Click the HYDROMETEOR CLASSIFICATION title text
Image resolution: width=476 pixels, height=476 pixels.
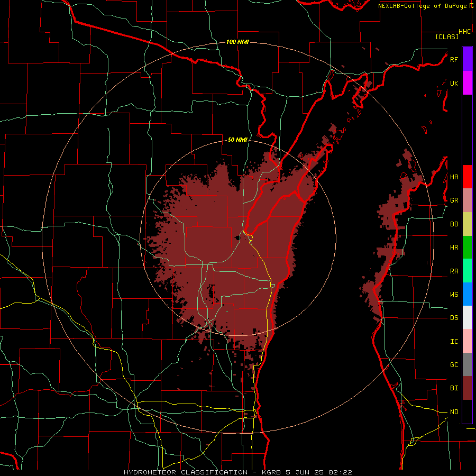pyautogui.click(x=186, y=472)
